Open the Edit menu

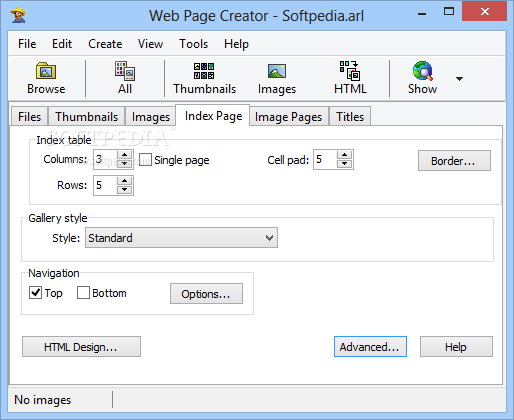tap(62, 44)
